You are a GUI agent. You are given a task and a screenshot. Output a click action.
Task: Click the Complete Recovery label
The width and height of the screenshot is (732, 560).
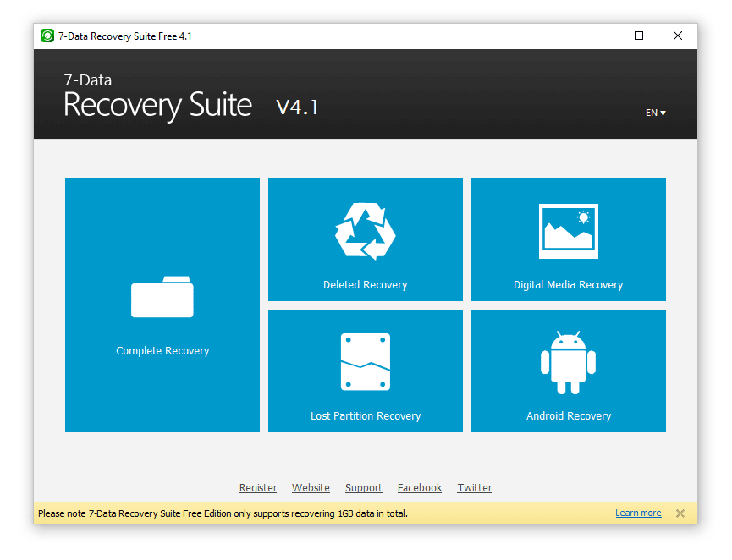162,351
